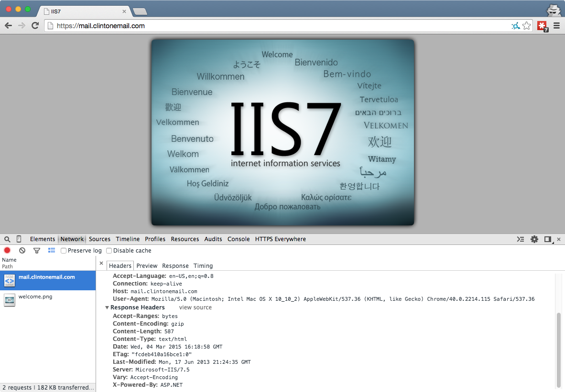Open the Resources tab
Viewport: 565px width, 392px height.
[x=185, y=239]
